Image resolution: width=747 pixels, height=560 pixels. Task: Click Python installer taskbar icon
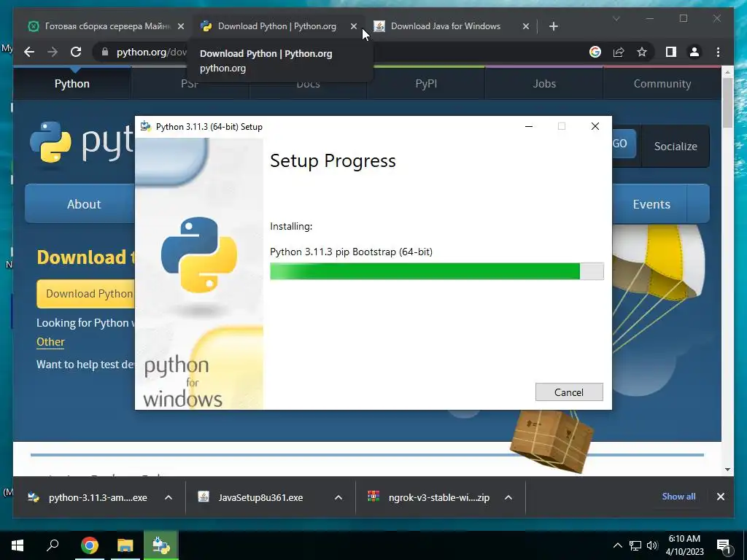[x=160, y=545]
